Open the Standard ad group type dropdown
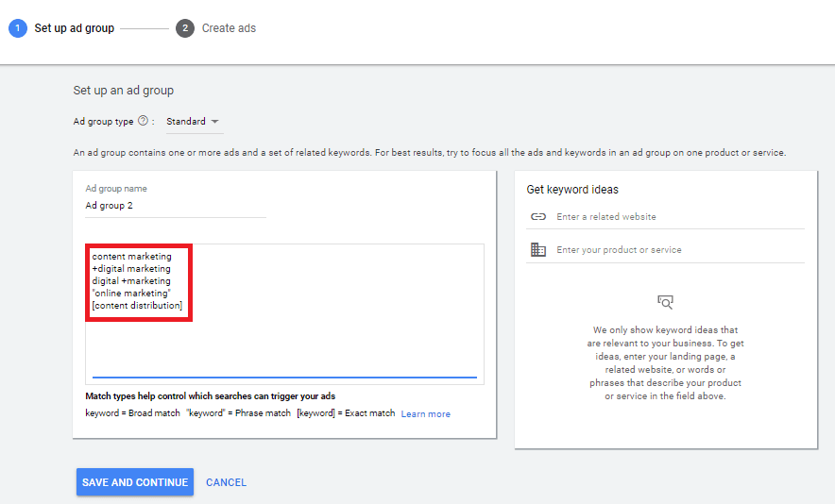 click(193, 122)
